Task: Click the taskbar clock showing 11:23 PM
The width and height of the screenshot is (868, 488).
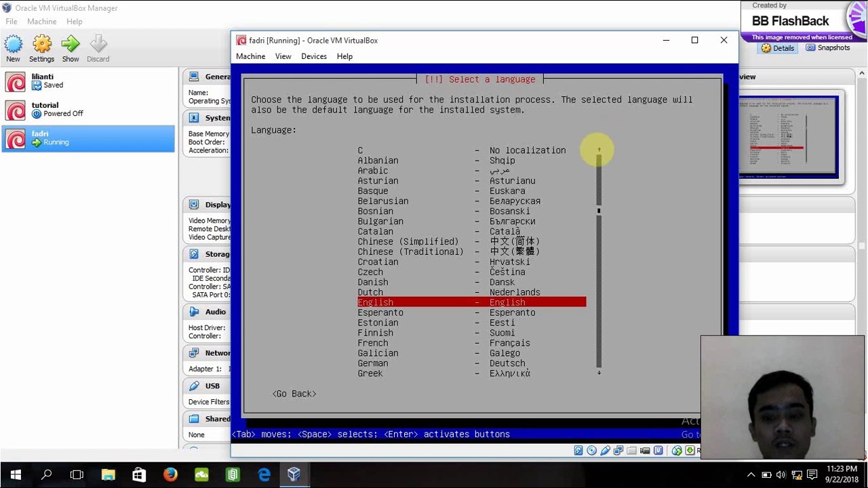Action: 842,474
